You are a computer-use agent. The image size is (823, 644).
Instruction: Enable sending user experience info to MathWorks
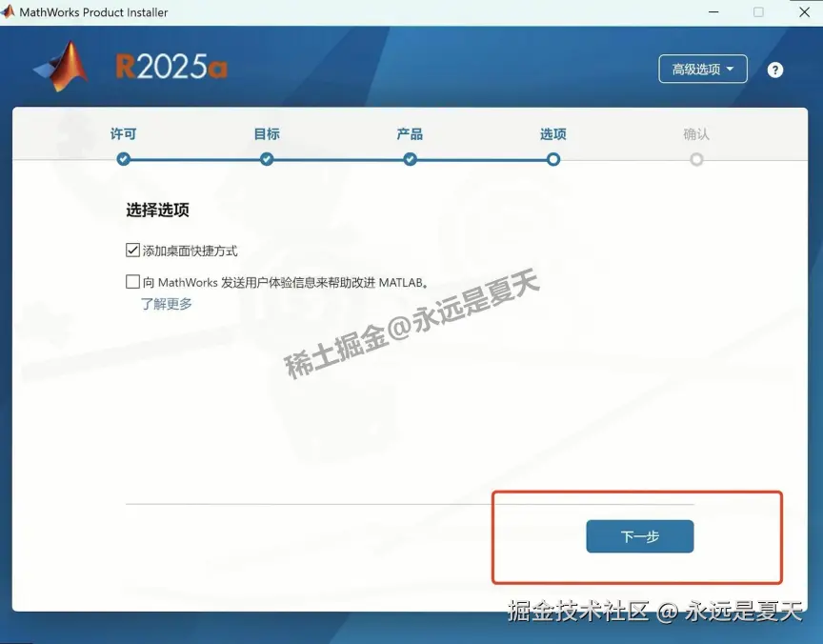pyautogui.click(x=131, y=281)
